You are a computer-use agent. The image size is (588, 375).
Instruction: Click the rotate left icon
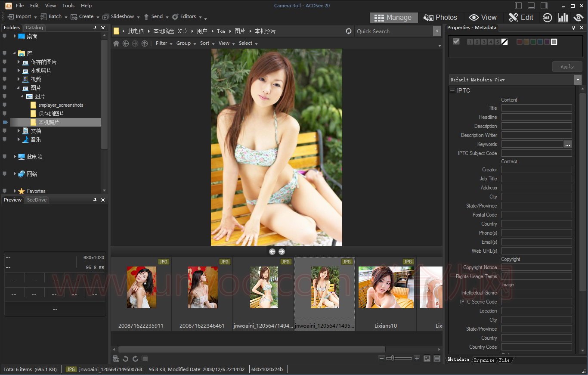point(126,359)
